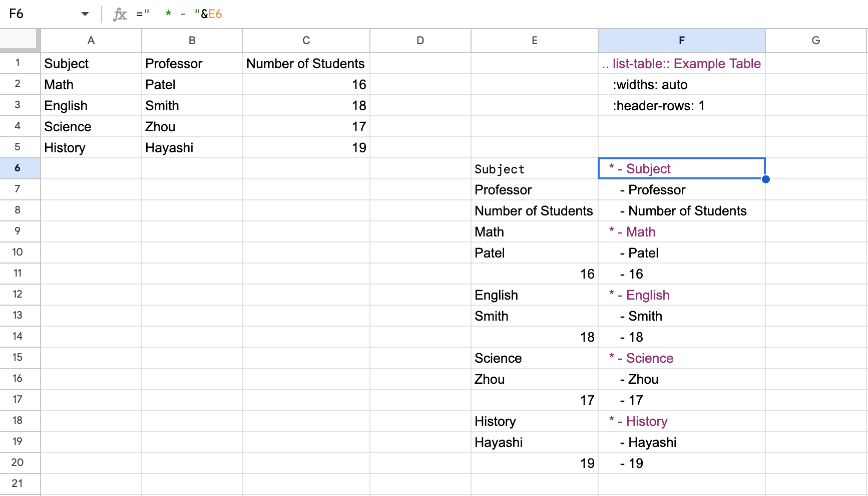Click cell E9 containing Math
Image resolution: width=868 pixels, height=496 pixels.
[535, 232]
